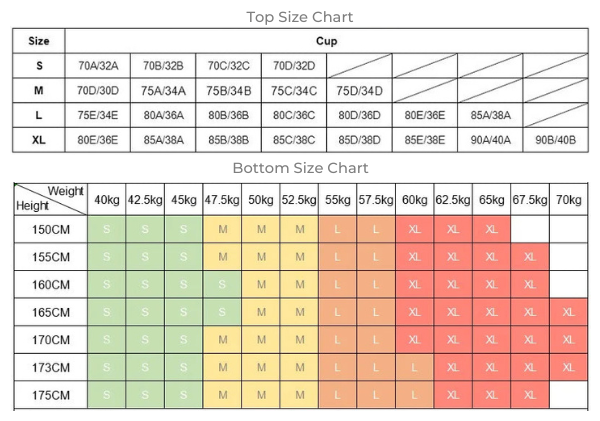Screen dimensions: 600x421
Task: Select the 40kg weight column header
Action: point(107,200)
